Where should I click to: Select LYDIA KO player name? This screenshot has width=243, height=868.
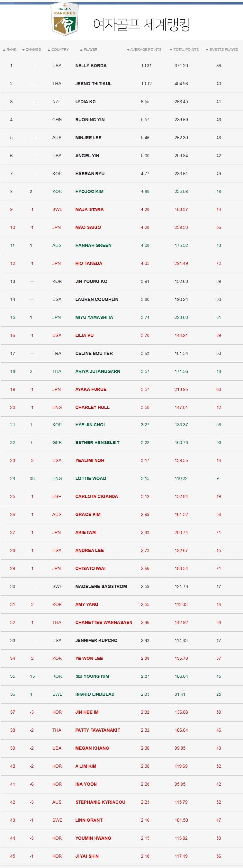tap(85, 101)
